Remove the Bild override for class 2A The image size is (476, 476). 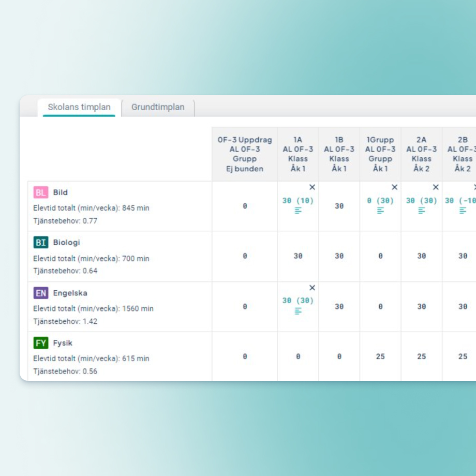[436, 187]
